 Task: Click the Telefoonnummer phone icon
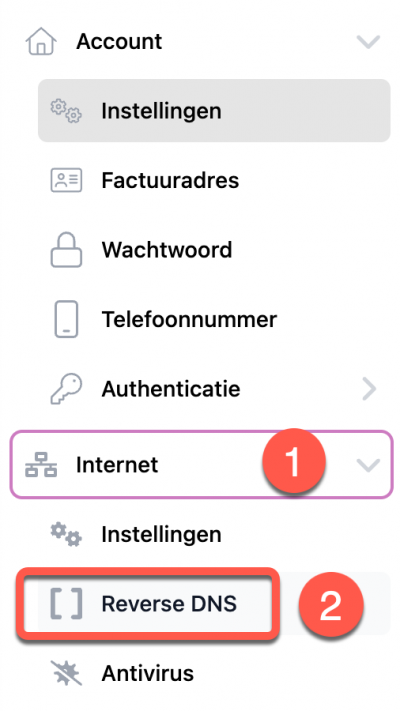click(x=66, y=319)
